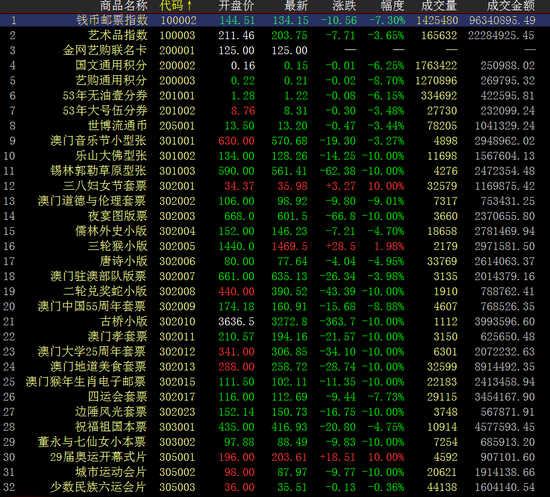Click code 305001

[177, 457]
